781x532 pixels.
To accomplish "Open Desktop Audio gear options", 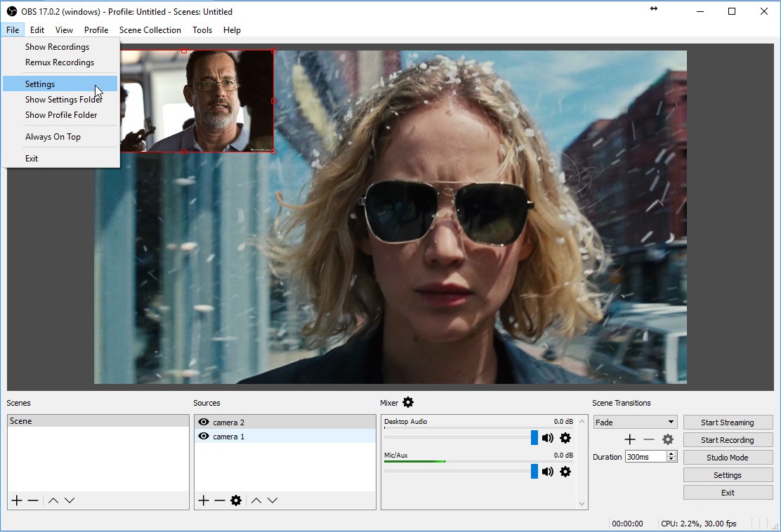I will coord(565,438).
